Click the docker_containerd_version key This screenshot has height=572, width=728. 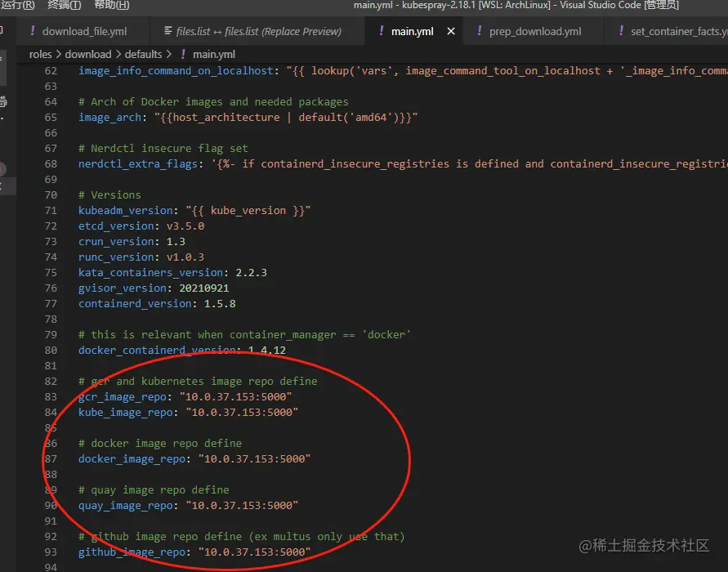click(157, 350)
